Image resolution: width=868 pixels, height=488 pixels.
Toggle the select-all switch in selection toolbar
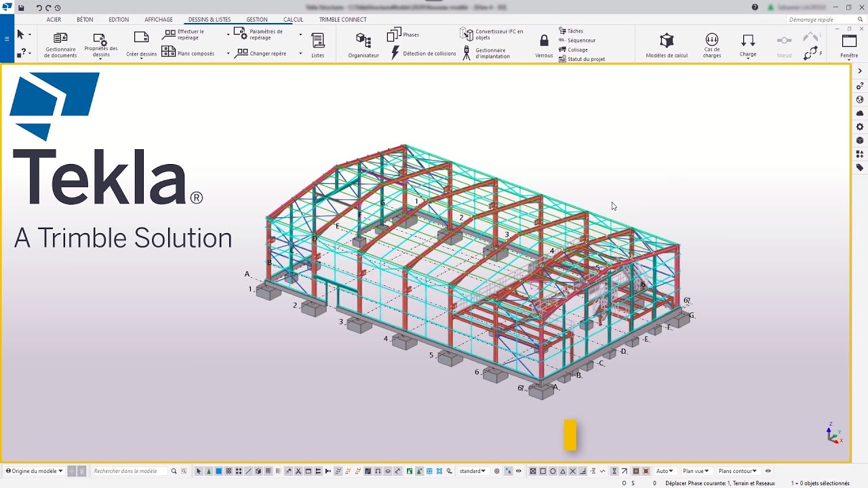pos(199,471)
